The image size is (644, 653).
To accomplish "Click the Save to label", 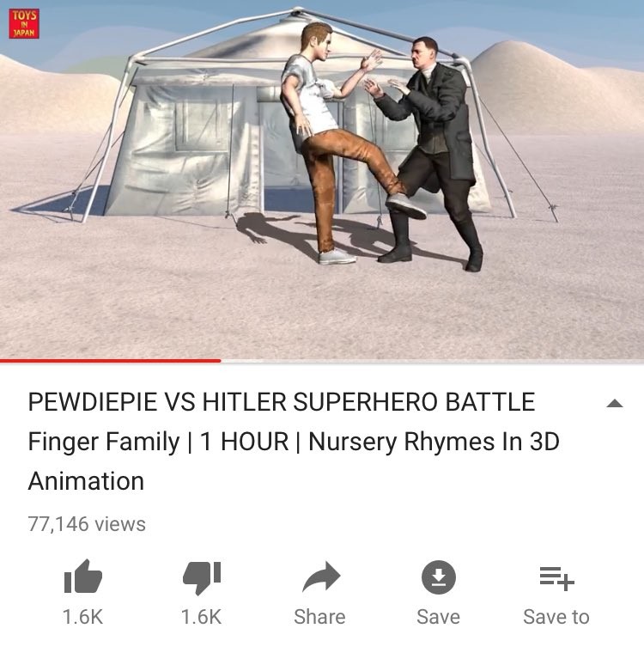I will click(556, 617).
